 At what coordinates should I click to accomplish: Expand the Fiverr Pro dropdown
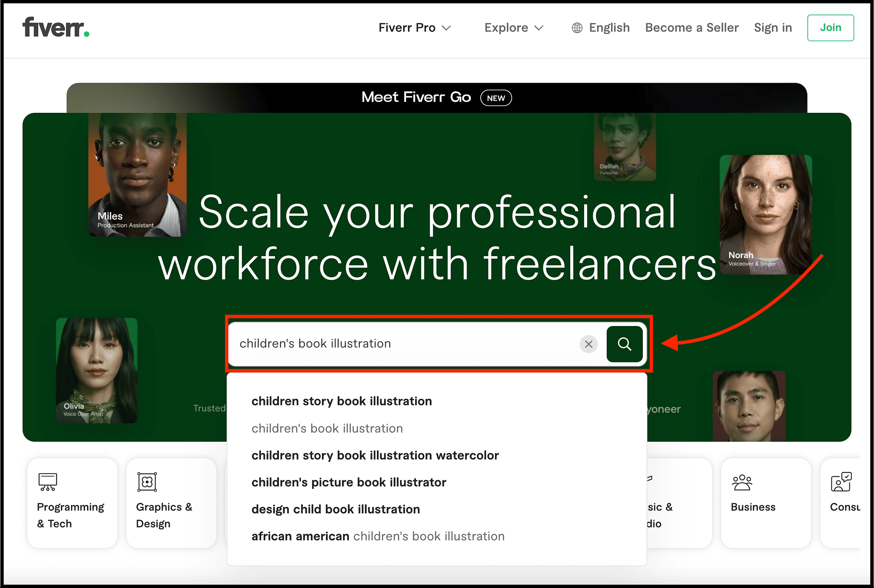[414, 28]
